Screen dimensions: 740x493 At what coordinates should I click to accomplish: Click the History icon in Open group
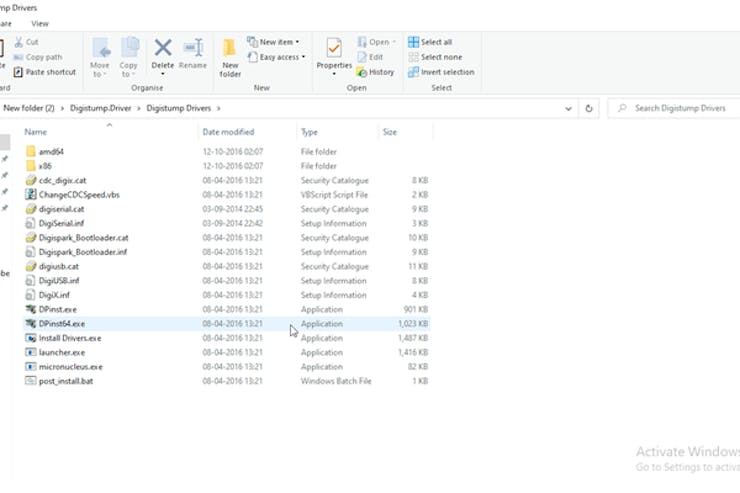[x=374, y=72]
